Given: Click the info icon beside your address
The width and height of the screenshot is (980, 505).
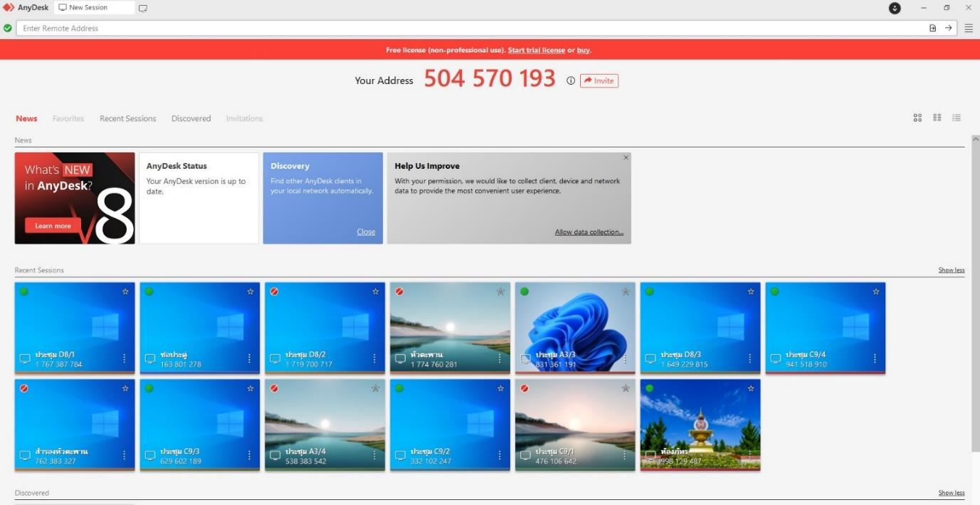Looking at the screenshot, I should pos(571,80).
